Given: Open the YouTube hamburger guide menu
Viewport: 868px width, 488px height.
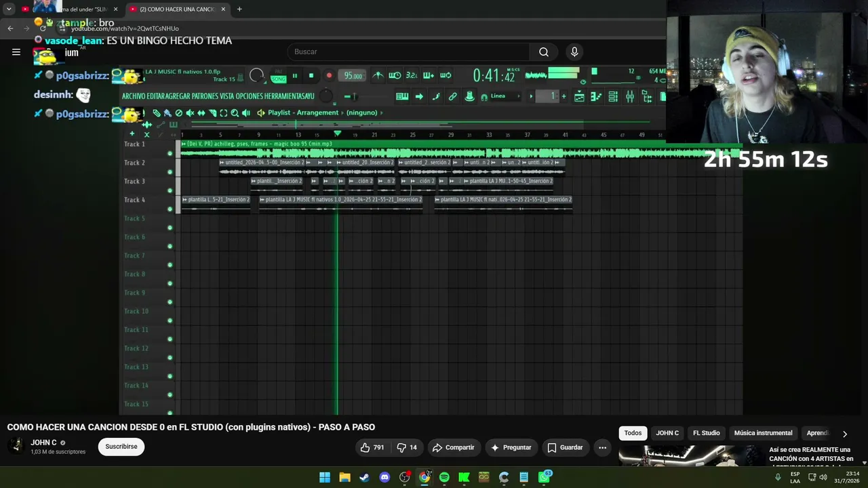Looking at the screenshot, I should (16, 52).
